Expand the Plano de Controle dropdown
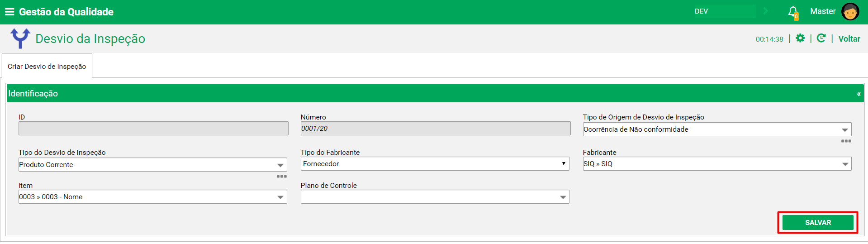868x244 pixels. coord(563,197)
